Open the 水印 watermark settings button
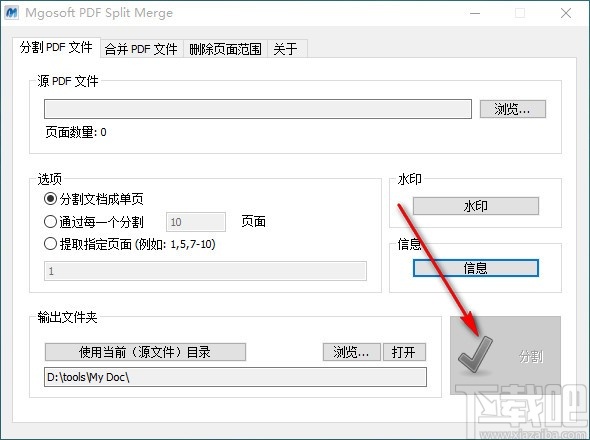 tap(476, 206)
